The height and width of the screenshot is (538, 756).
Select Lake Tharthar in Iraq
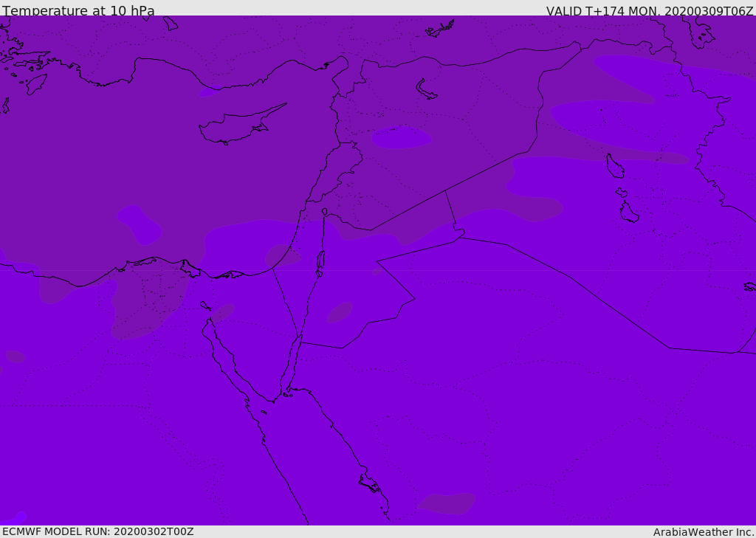tap(615, 166)
